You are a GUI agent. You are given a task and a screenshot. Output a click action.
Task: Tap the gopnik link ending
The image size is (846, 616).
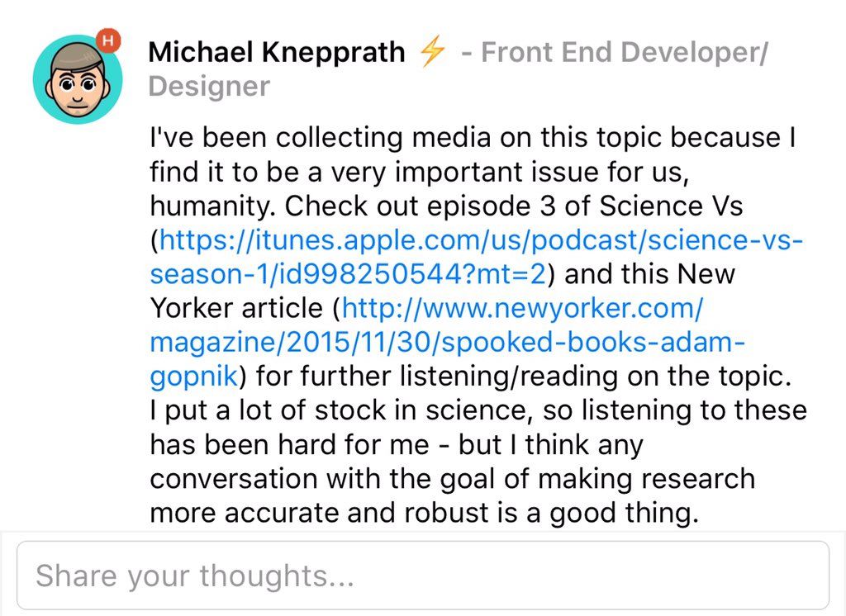[x=194, y=377]
